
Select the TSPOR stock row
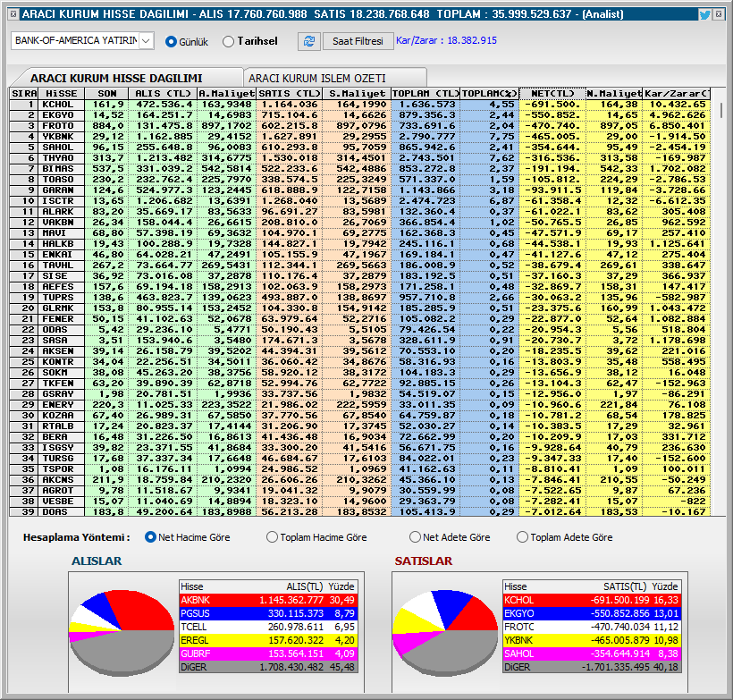point(360,469)
